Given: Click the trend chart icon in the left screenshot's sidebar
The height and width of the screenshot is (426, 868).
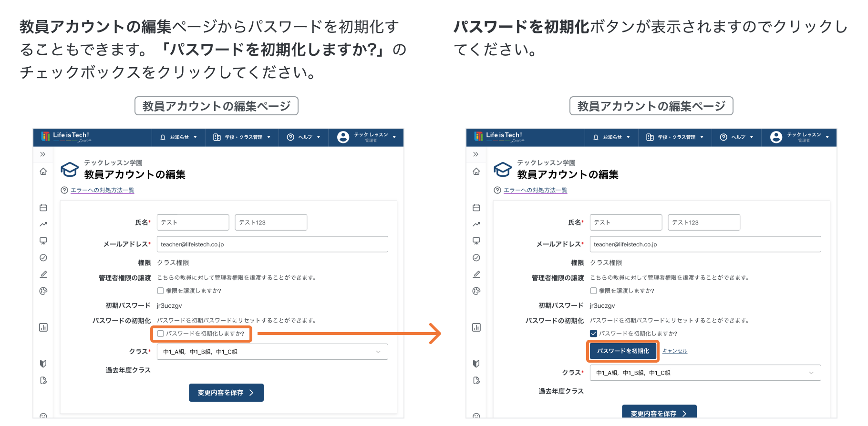Looking at the screenshot, I should [43, 224].
